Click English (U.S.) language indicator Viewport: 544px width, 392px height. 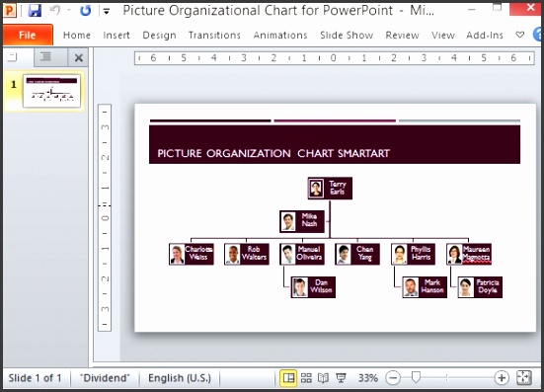180,378
